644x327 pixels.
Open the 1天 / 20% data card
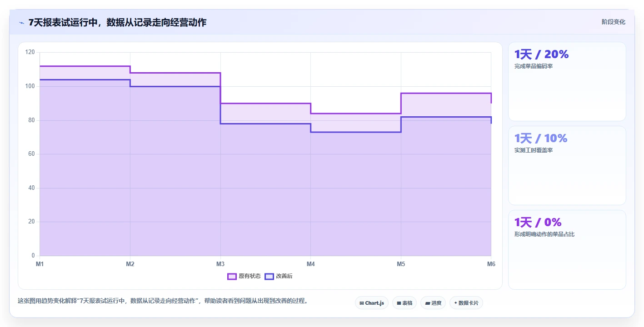click(x=567, y=82)
